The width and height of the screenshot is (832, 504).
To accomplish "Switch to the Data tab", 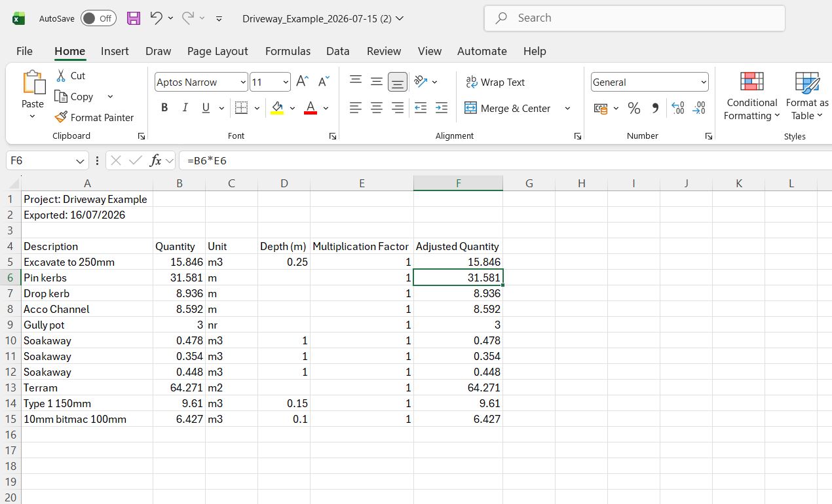I will pyautogui.click(x=337, y=51).
